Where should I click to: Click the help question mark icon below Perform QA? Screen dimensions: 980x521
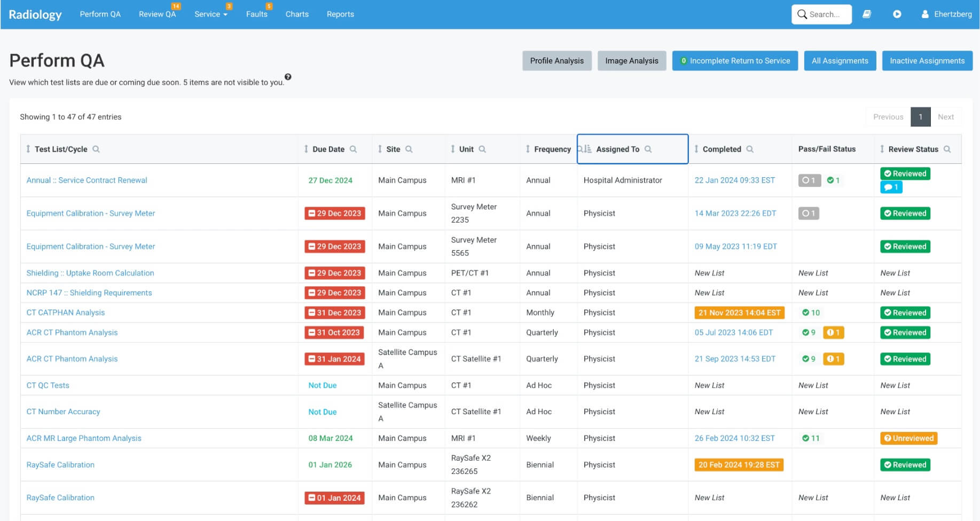(x=288, y=77)
